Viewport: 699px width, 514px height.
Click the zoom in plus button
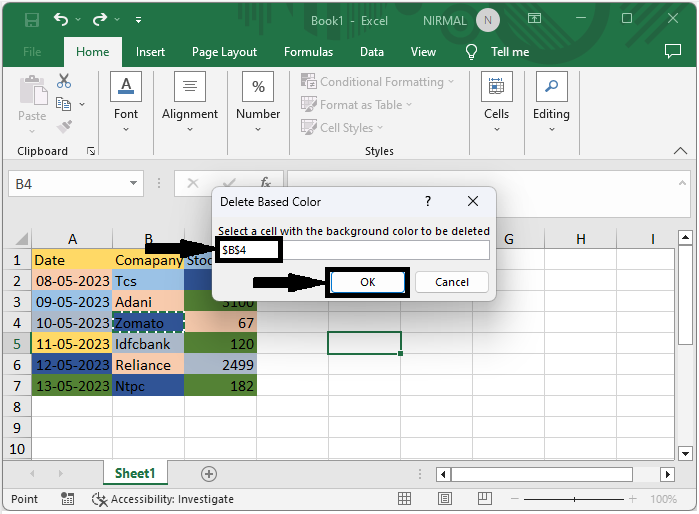633,499
